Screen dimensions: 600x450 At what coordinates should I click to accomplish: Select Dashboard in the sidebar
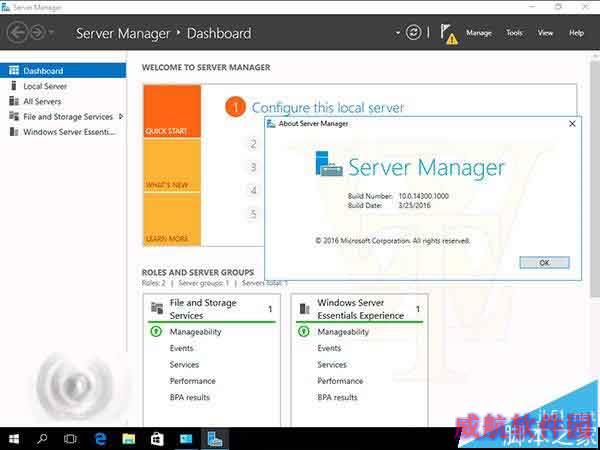point(63,71)
